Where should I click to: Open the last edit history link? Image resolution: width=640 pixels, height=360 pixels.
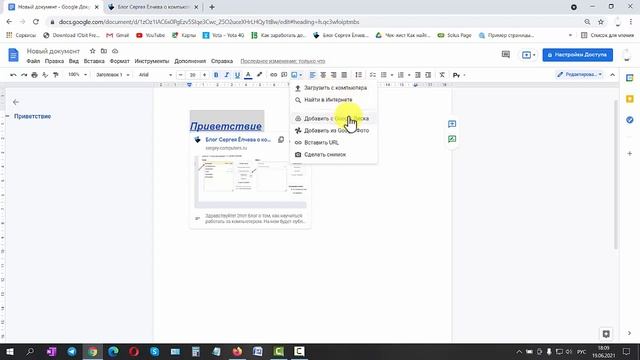coord(282,61)
